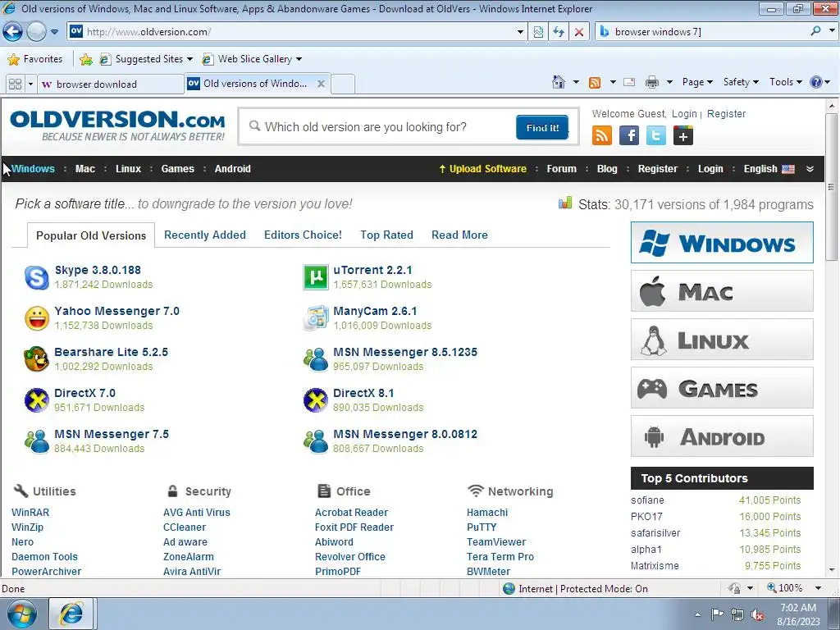The image size is (840, 630).
Task: Switch to Top Rated tab
Action: (x=386, y=235)
